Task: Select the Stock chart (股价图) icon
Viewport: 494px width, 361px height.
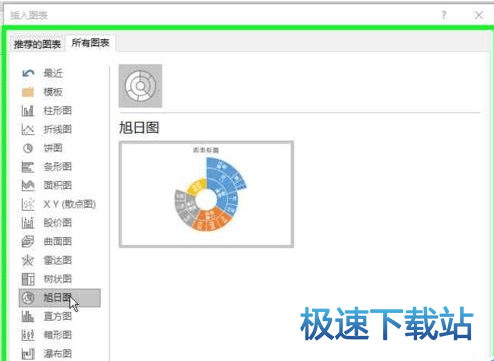Action: pos(28,223)
